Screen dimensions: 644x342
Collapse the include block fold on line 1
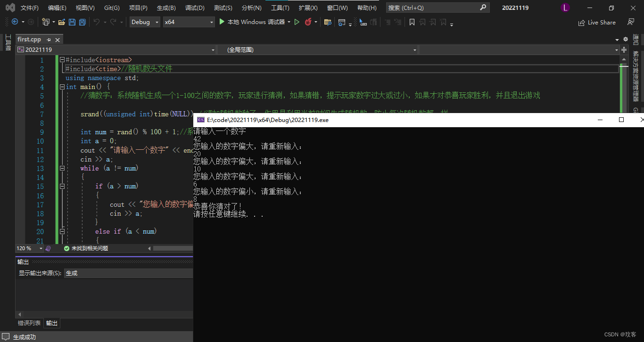[62, 60]
